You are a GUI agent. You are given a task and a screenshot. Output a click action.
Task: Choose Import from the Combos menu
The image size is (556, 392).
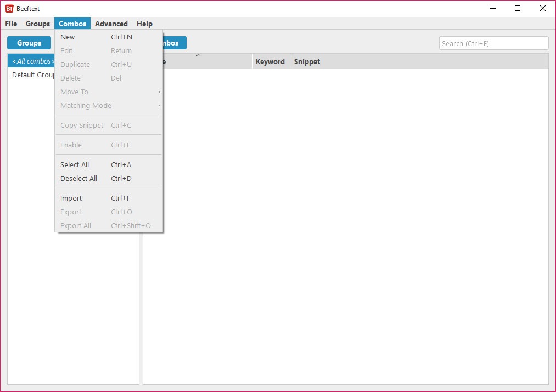point(109,198)
